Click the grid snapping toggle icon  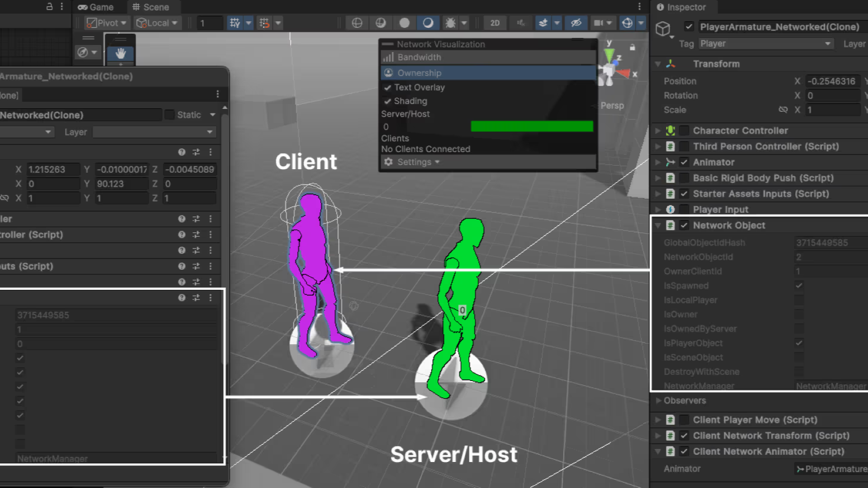(265, 22)
